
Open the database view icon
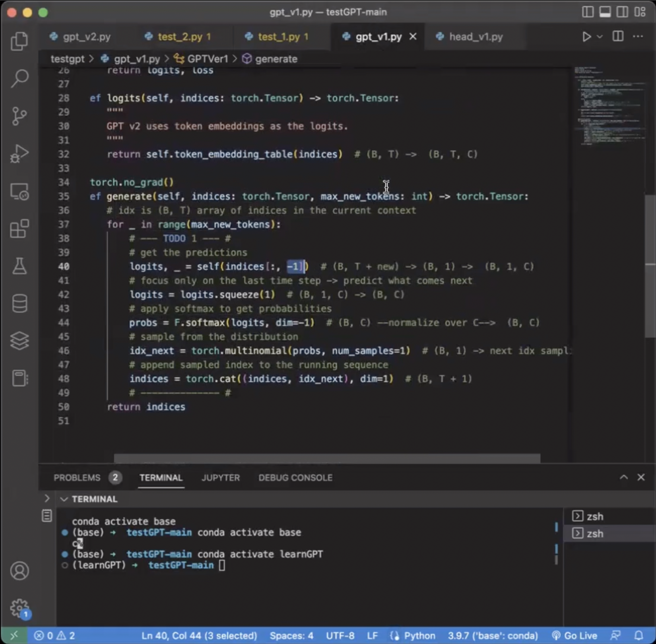[x=19, y=303]
